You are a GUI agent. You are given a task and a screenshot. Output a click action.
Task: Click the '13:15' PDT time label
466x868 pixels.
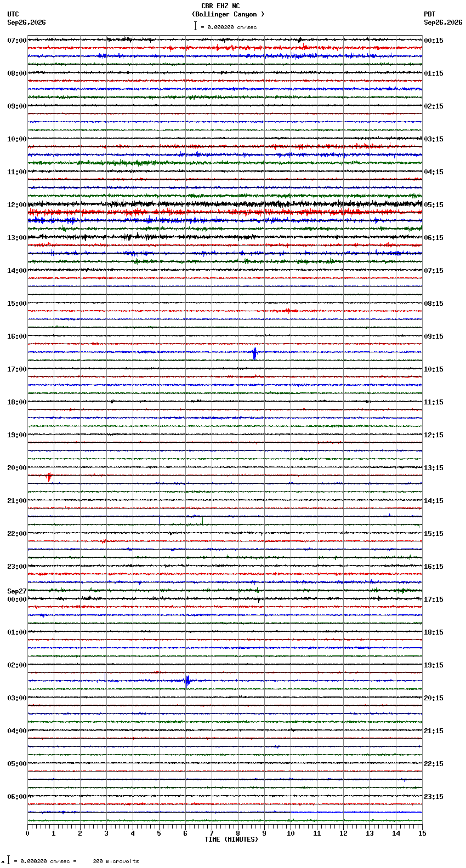click(434, 468)
